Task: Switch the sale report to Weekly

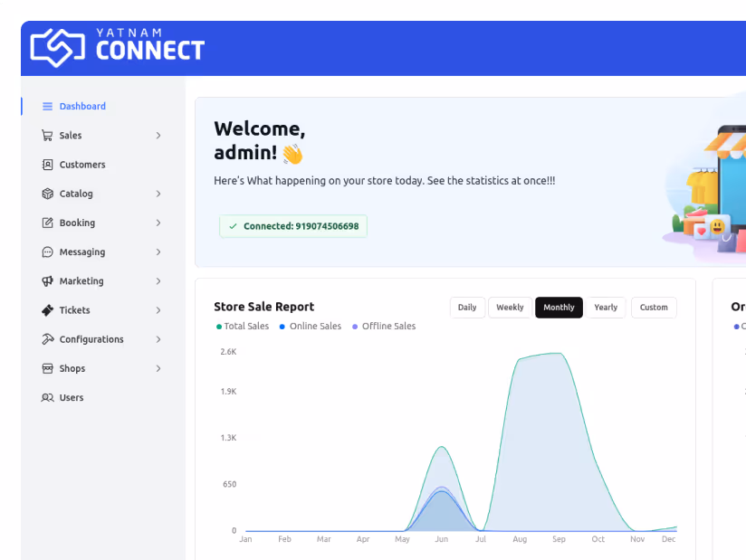Action: pyautogui.click(x=510, y=308)
